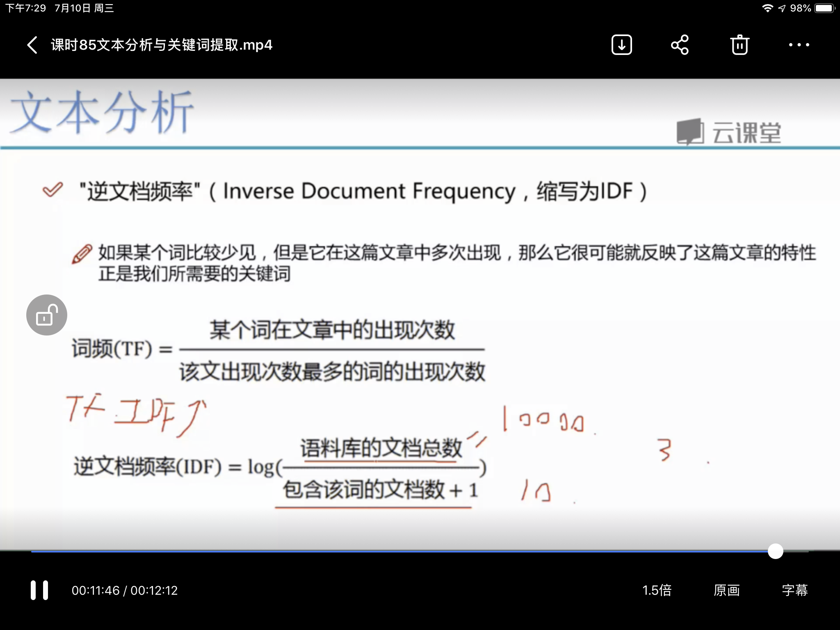Image resolution: width=840 pixels, height=630 pixels.
Task: Toggle the screen lock padlock button
Action: coord(47,315)
